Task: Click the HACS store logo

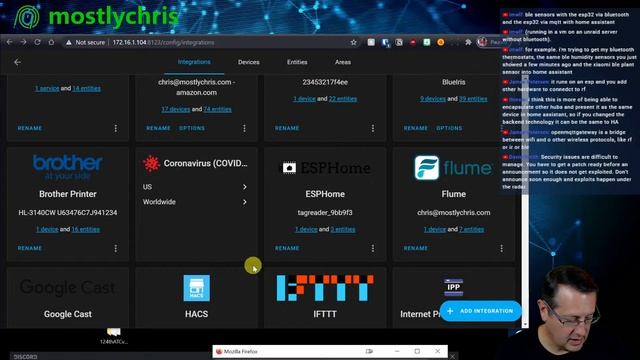Action: [x=196, y=288]
